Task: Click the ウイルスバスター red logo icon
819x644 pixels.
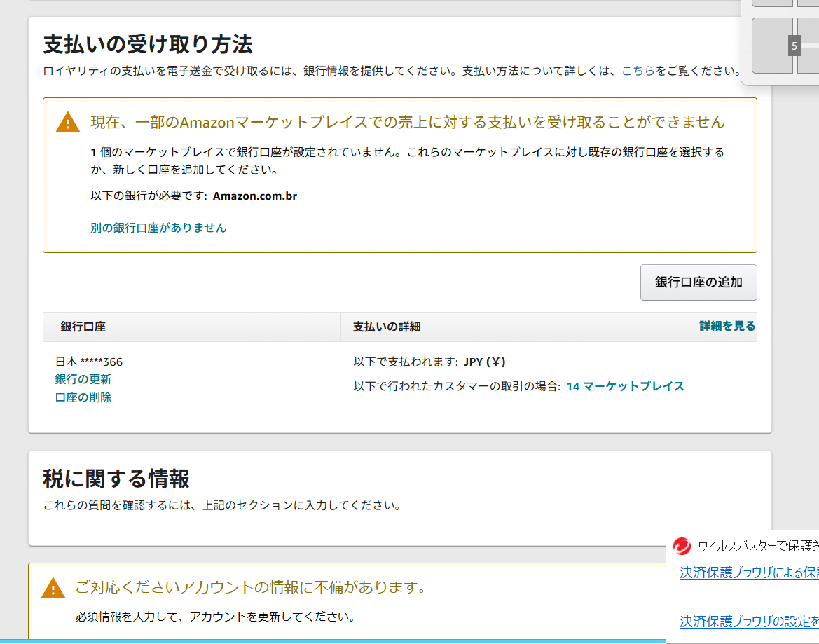Action: click(x=682, y=547)
